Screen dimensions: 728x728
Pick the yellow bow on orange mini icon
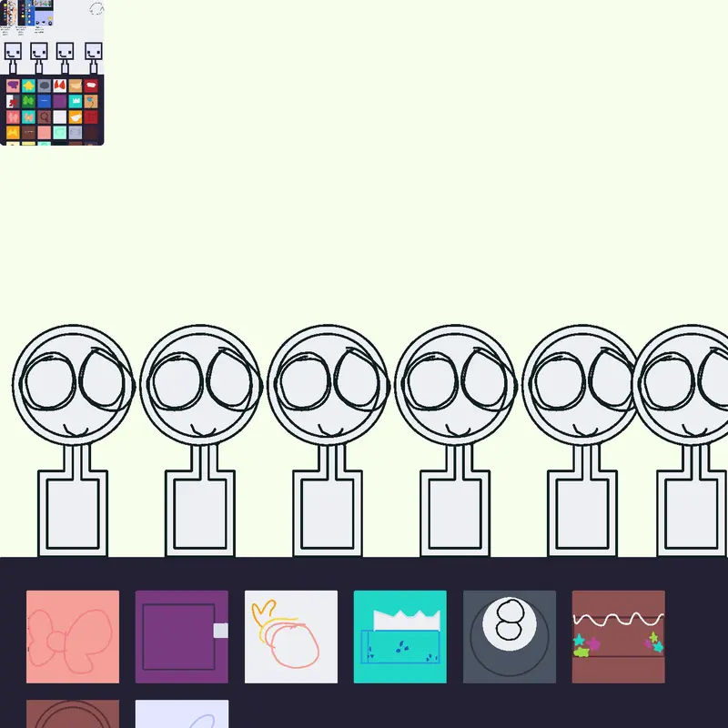pos(13,133)
